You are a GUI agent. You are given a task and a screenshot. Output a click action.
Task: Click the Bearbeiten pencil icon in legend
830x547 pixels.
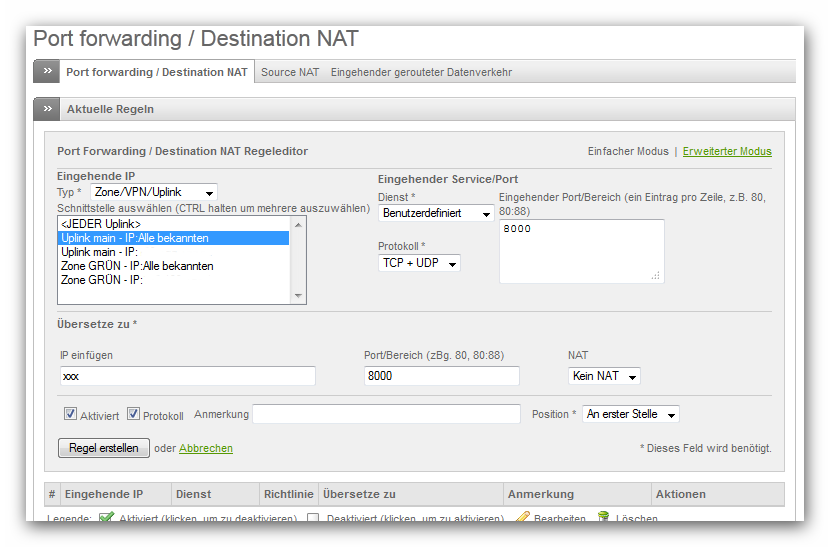coord(522,518)
